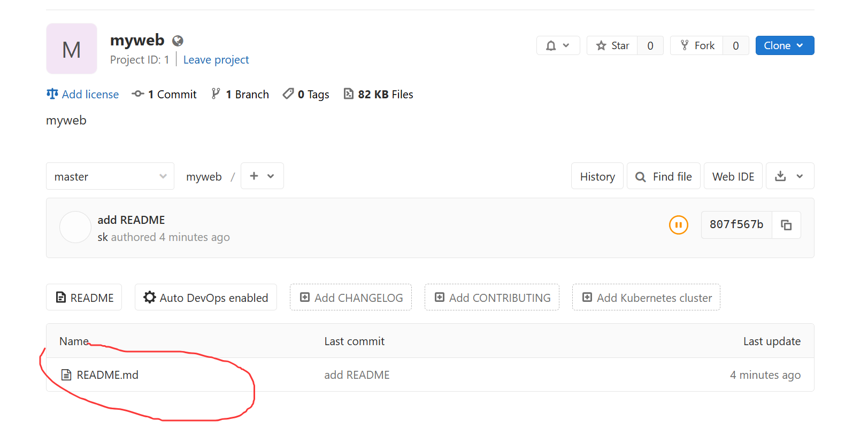
Task: Click the Leave project link
Action: (x=216, y=60)
